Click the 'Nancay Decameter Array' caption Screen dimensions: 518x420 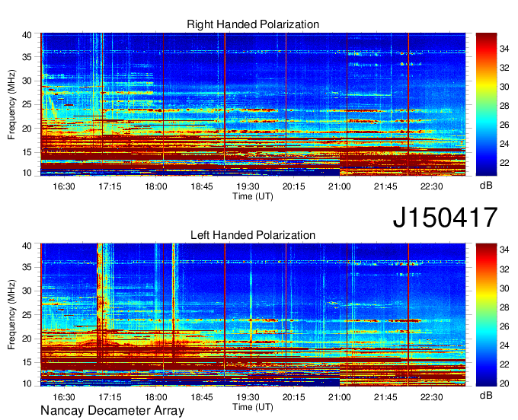[x=112, y=410]
